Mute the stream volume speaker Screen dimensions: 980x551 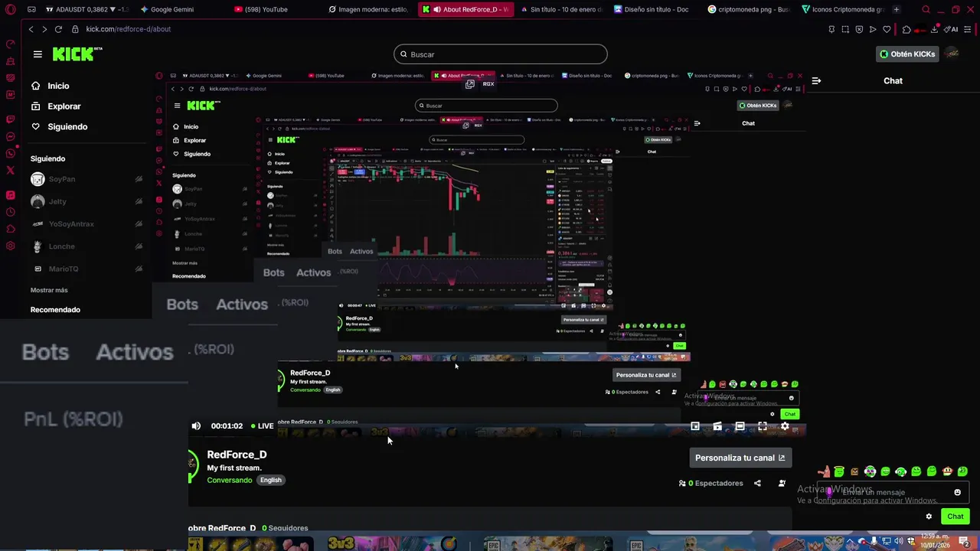tap(196, 426)
